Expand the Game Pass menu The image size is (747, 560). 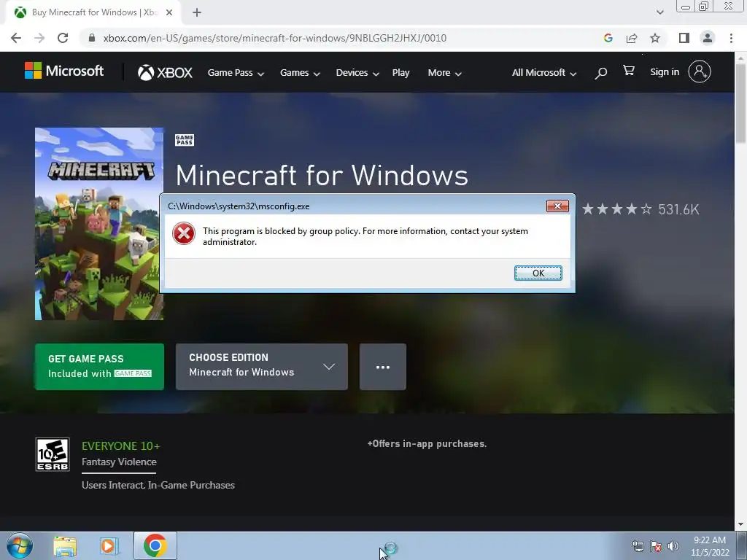pyautogui.click(x=236, y=73)
